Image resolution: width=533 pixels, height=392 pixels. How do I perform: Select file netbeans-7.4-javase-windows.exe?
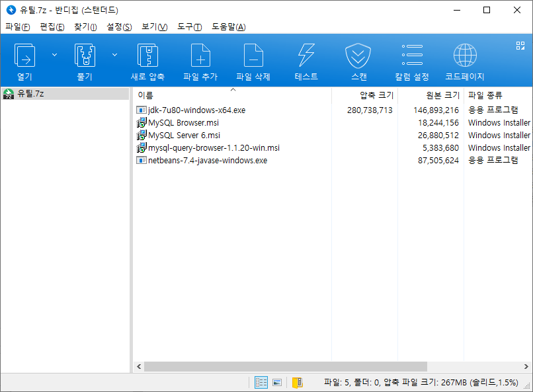[x=208, y=161]
